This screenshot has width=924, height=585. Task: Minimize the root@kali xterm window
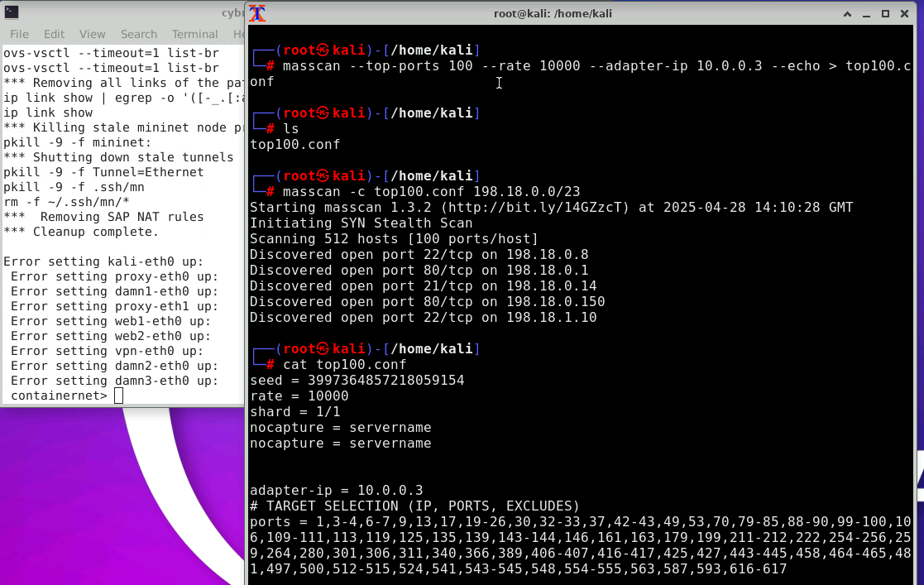pos(866,14)
